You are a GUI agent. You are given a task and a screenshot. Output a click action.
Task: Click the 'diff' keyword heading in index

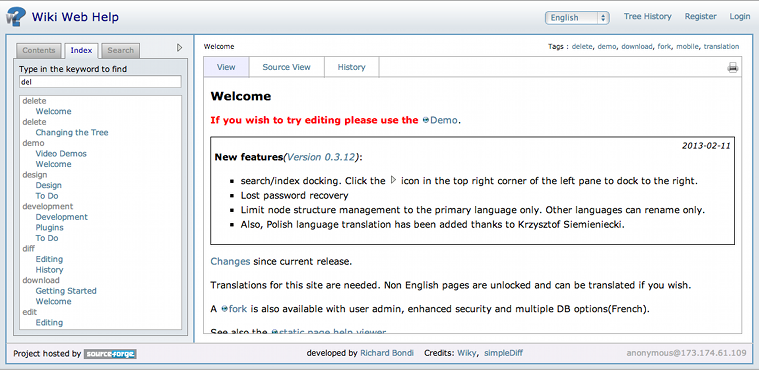pyautogui.click(x=29, y=248)
